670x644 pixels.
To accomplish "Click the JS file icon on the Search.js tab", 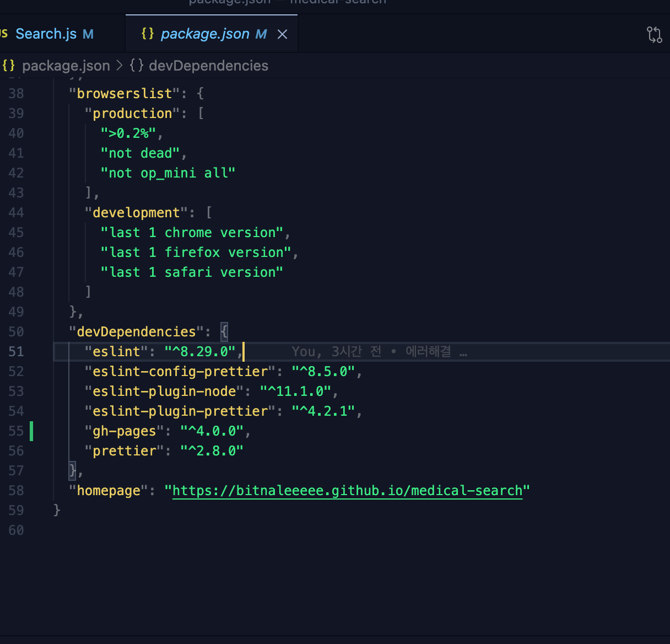I will tap(4, 34).
